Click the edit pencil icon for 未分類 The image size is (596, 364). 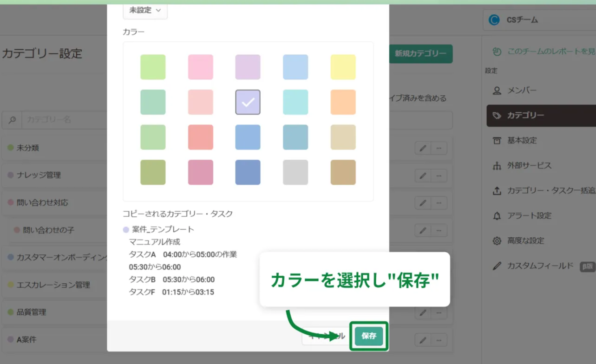(422, 148)
